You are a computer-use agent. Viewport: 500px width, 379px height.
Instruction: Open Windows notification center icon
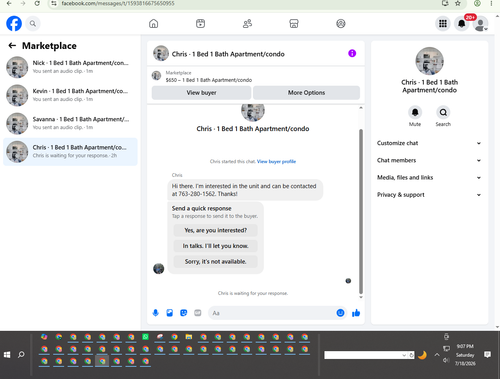coord(487,355)
